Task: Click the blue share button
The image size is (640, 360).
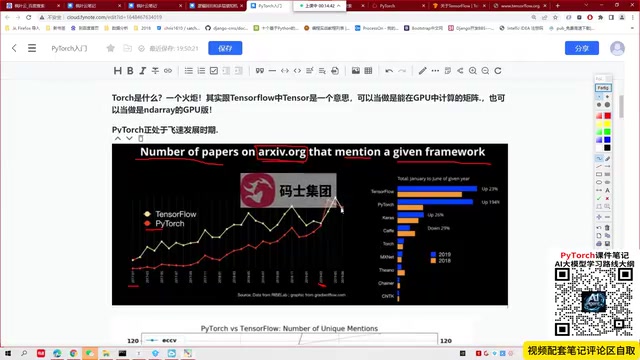Action: pos(582,48)
